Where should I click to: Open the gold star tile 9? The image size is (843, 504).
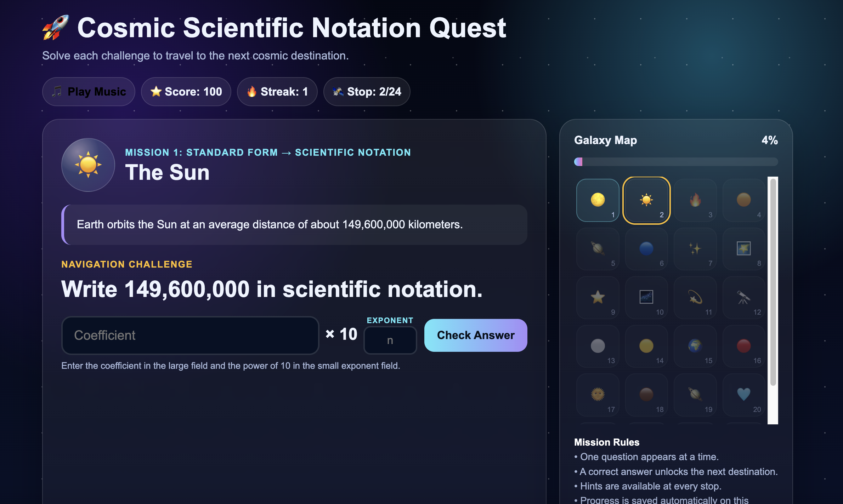[598, 298]
